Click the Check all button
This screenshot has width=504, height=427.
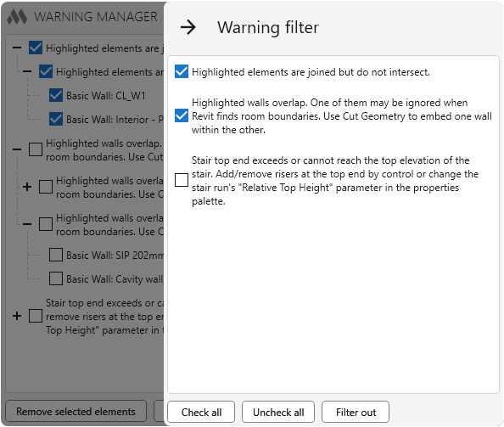click(x=201, y=412)
